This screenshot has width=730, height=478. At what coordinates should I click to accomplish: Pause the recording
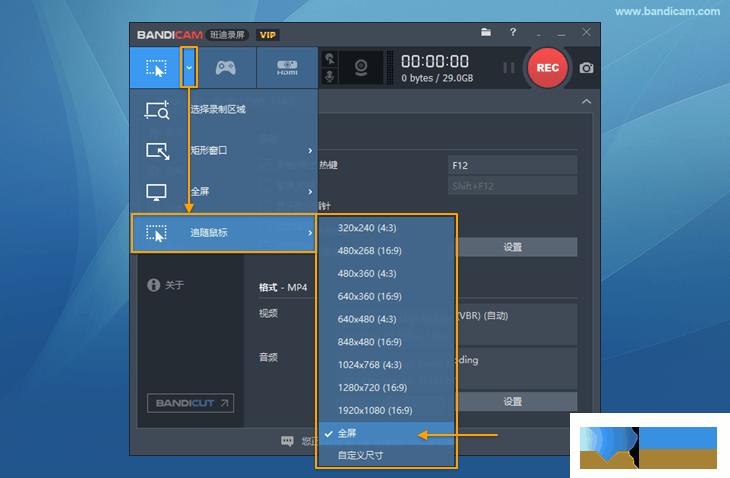(509, 68)
